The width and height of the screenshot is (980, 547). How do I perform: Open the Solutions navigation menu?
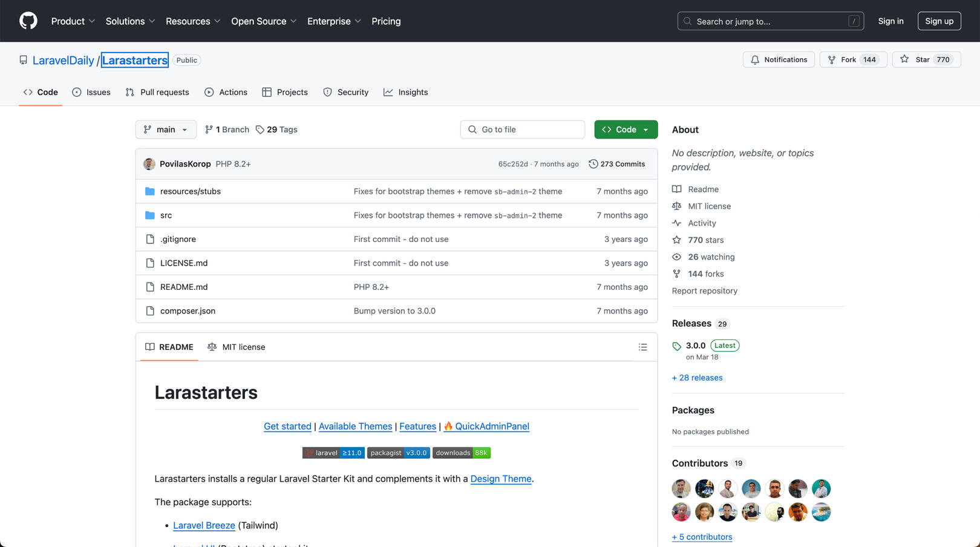[x=130, y=21]
